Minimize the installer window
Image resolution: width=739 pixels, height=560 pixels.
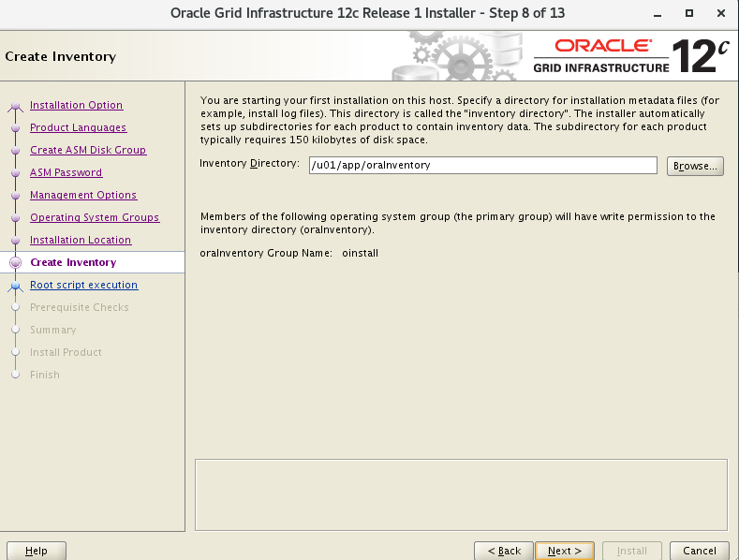coord(658,14)
